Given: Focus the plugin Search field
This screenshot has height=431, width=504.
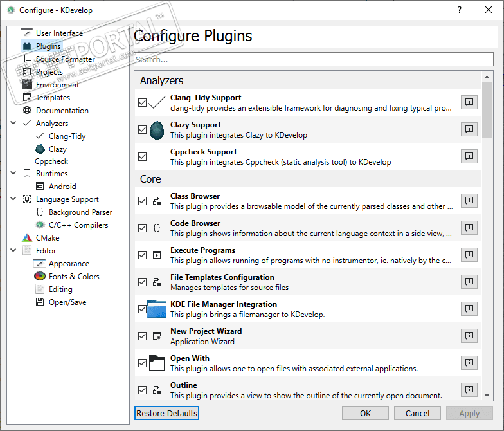Looking at the screenshot, I should (314, 59).
